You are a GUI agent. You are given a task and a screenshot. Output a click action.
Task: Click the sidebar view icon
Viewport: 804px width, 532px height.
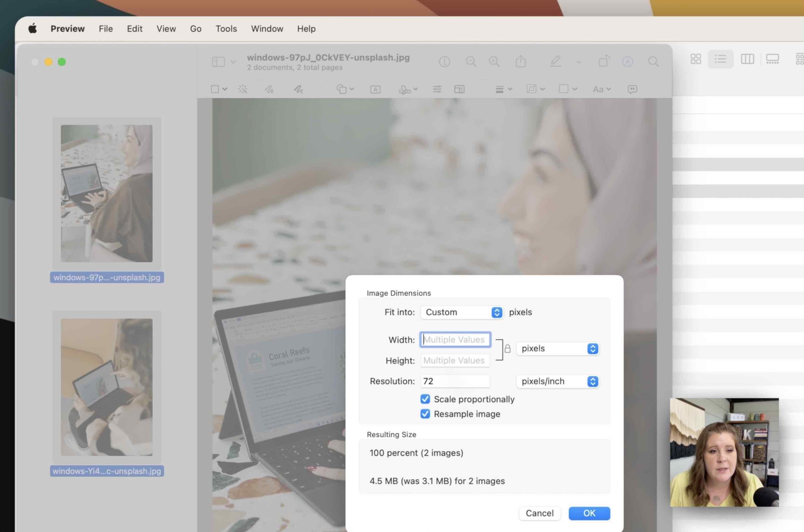click(x=218, y=62)
